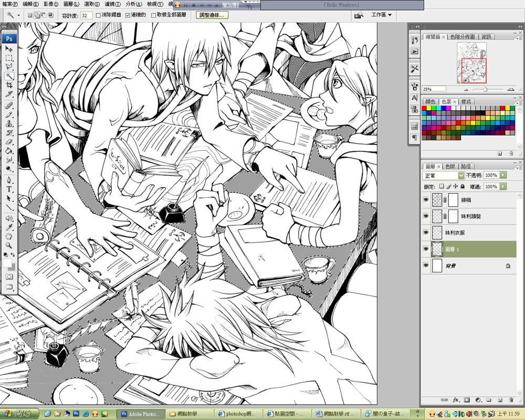Select the Type tool

point(9,189)
